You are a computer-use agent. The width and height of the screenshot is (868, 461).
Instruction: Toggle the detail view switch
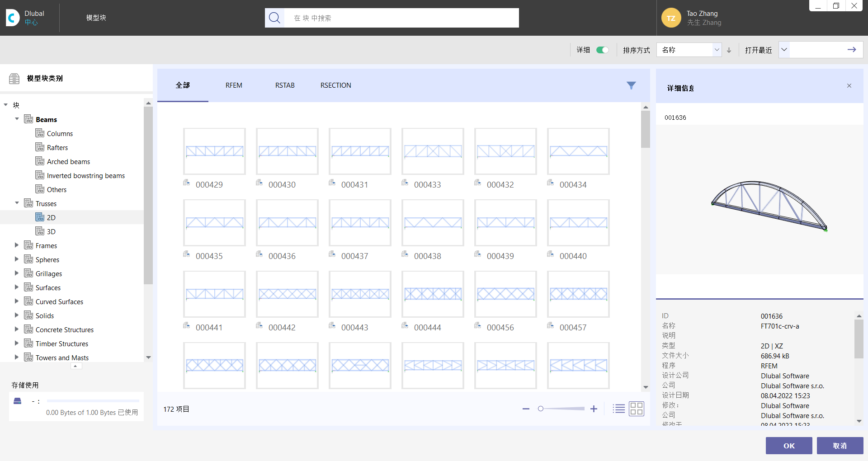pos(602,50)
